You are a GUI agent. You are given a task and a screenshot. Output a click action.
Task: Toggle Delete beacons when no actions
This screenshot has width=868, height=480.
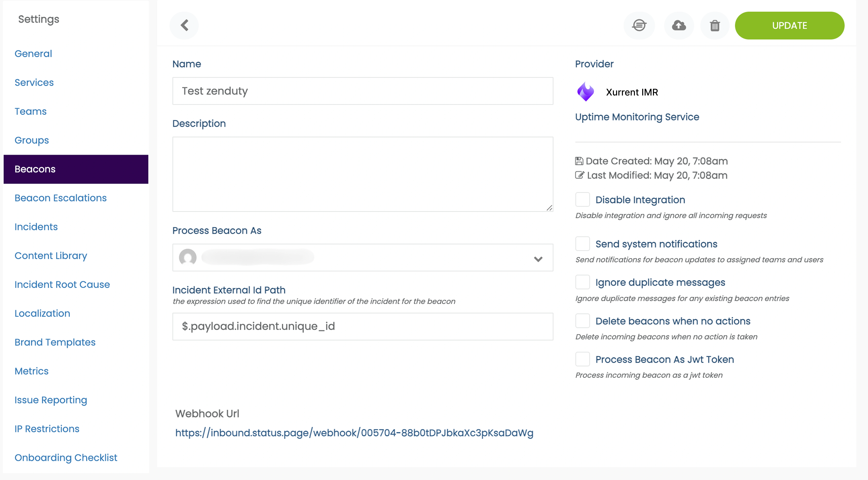pyautogui.click(x=582, y=321)
